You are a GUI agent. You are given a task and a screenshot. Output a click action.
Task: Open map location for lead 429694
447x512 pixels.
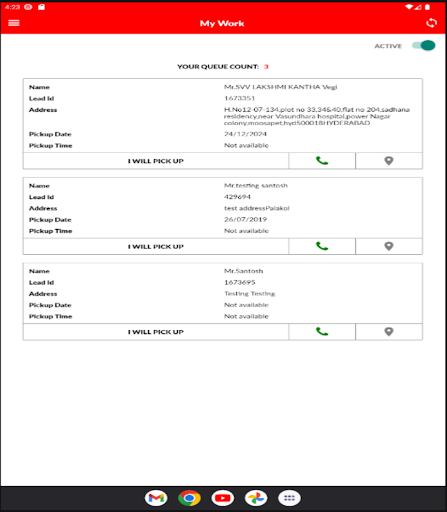(x=389, y=246)
